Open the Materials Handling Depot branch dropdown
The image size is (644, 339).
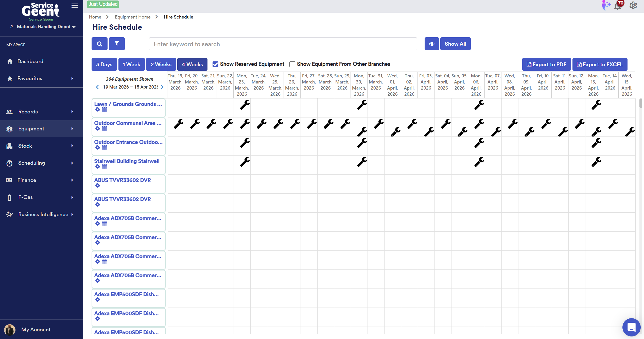[x=43, y=27]
